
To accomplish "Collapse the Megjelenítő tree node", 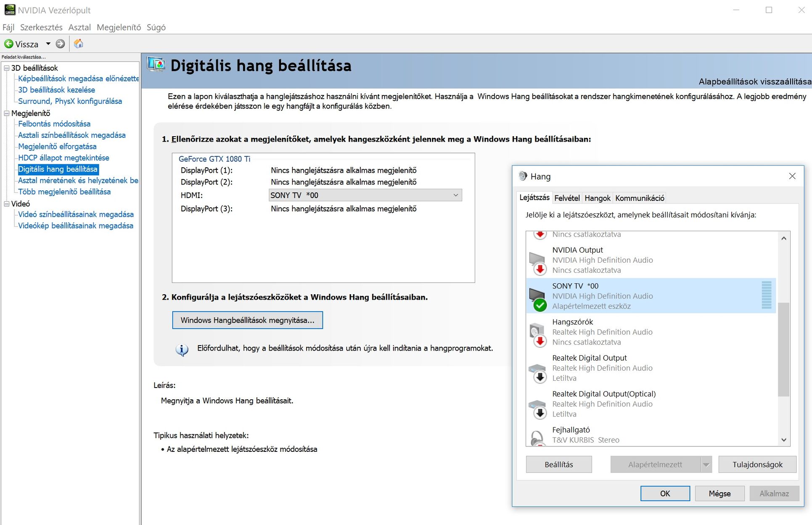I will click(6, 113).
